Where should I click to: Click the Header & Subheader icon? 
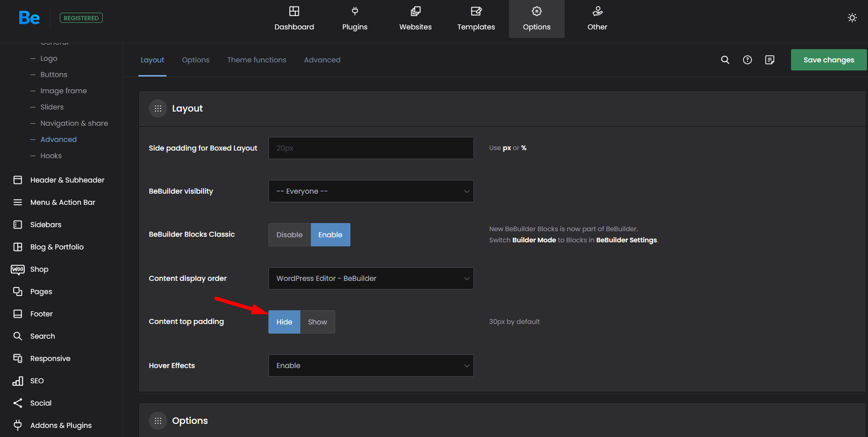18,180
